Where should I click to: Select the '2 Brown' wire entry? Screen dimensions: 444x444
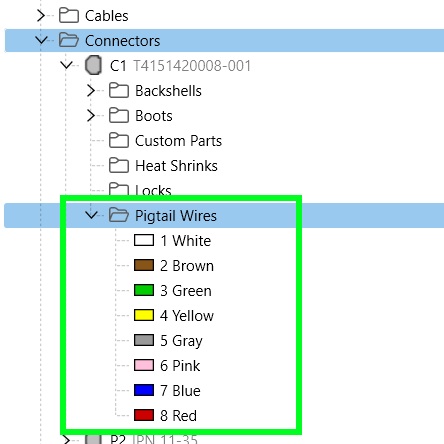[x=187, y=266]
